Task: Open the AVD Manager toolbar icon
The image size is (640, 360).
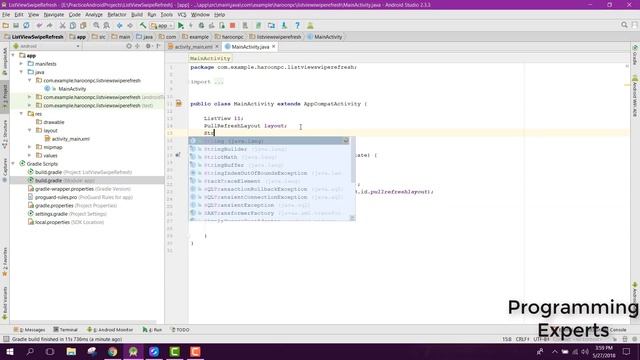Action: (245, 25)
